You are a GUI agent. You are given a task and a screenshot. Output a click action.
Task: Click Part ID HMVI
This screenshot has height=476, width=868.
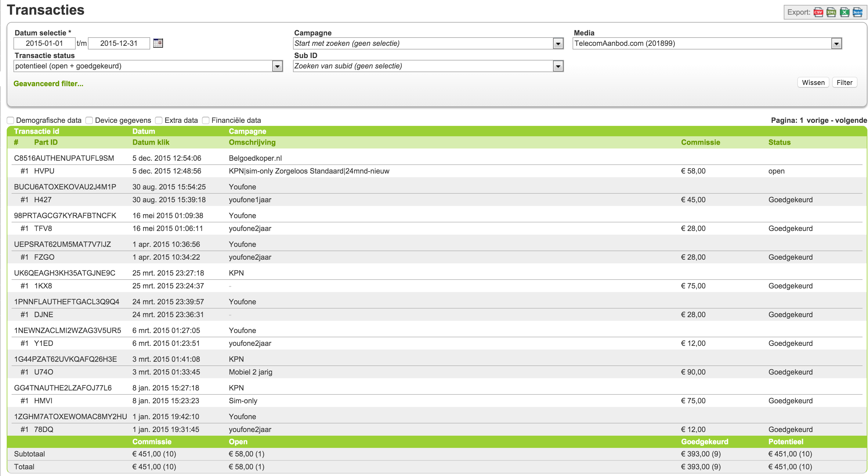[43, 401]
